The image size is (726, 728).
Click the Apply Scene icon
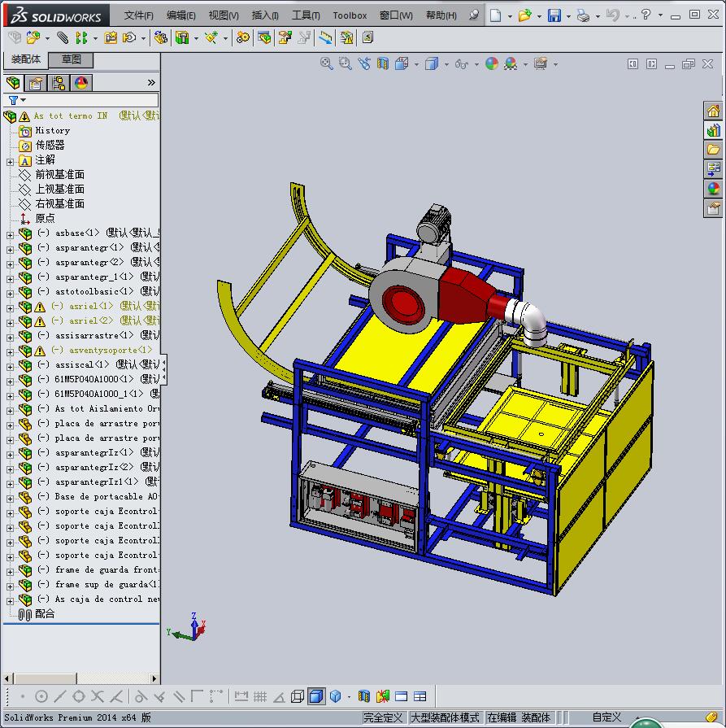coord(511,63)
